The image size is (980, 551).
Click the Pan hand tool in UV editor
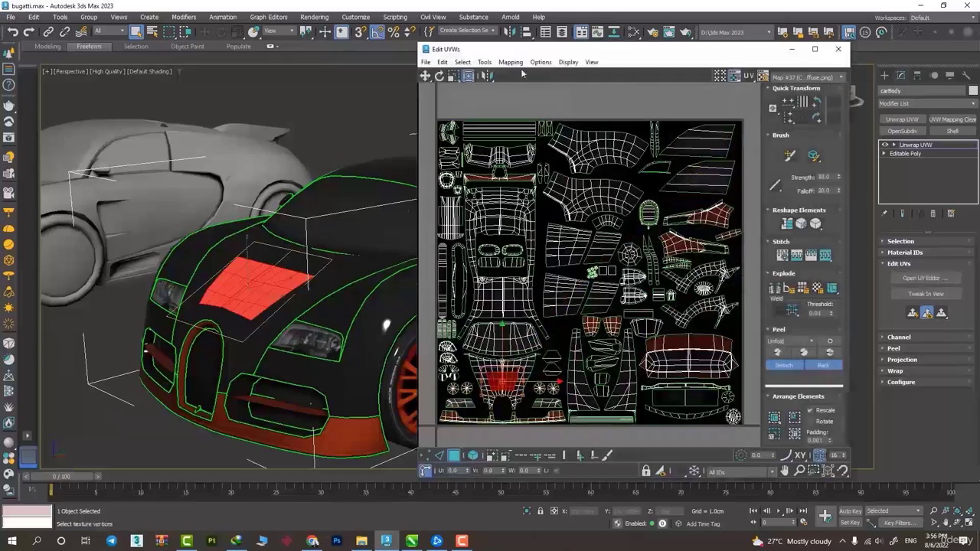coord(784,471)
